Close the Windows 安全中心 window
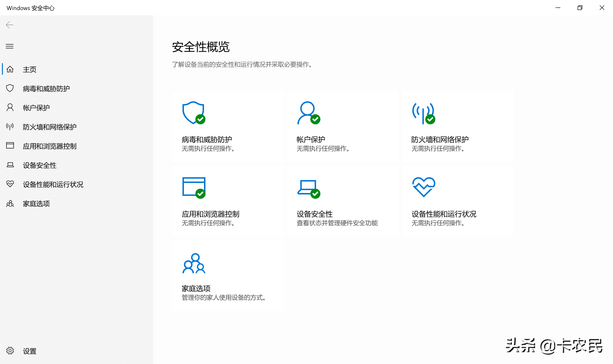 tap(602, 8)
